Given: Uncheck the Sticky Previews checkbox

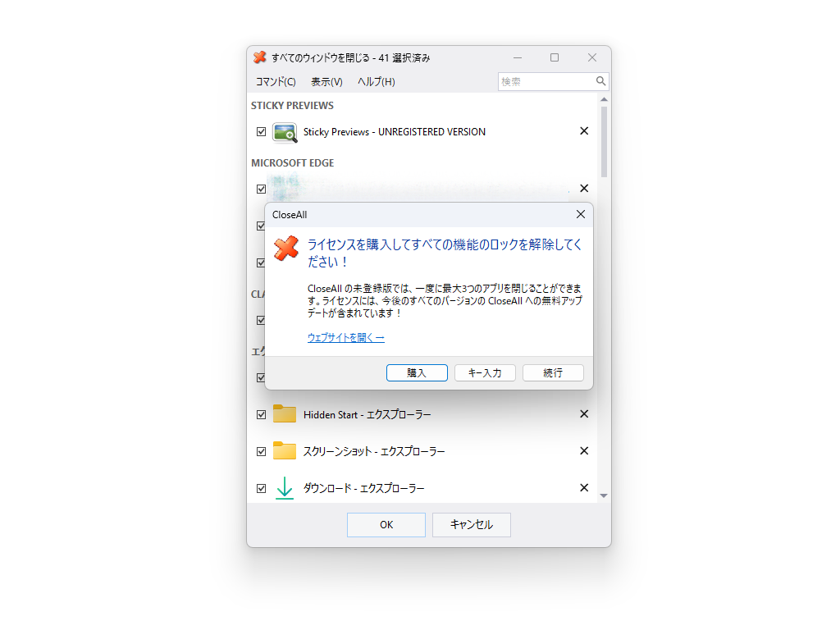Looking at the screenshot, I should point(261,132).
